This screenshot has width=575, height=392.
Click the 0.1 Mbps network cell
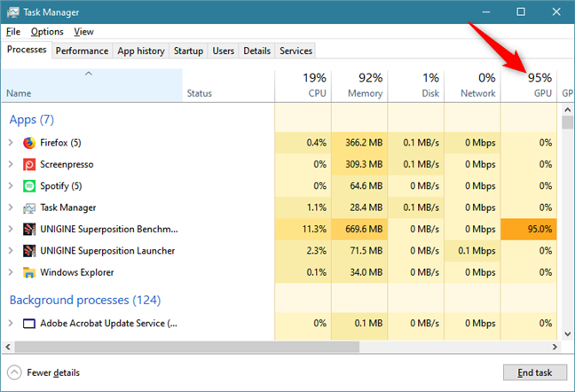[472, 251]
